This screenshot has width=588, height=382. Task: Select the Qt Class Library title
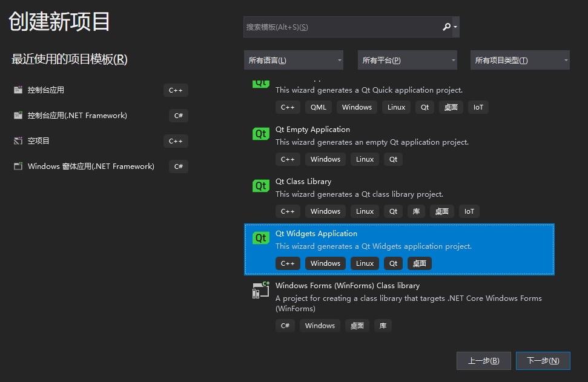point(303,182)
